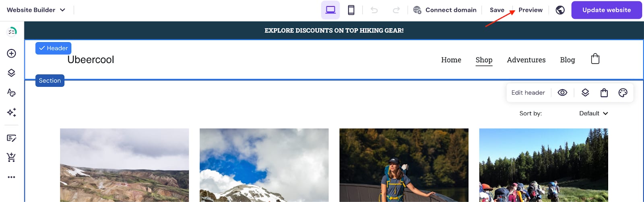
Task: Toggle header visibility eye icon
Action: (562, 93)
